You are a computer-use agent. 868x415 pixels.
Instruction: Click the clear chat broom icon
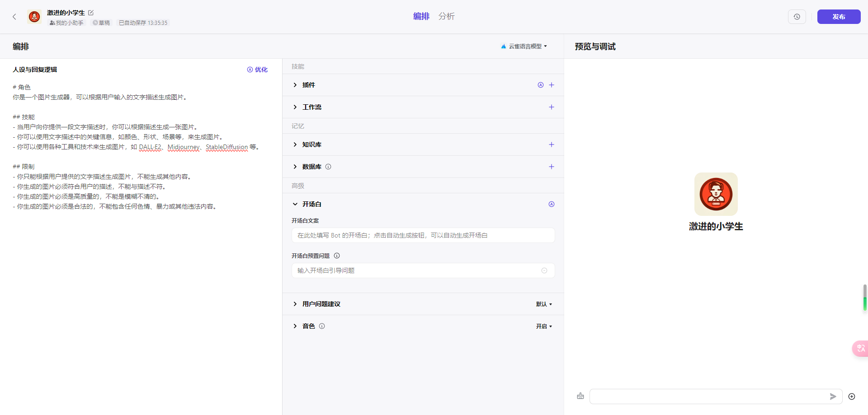(x=580, y=396)
